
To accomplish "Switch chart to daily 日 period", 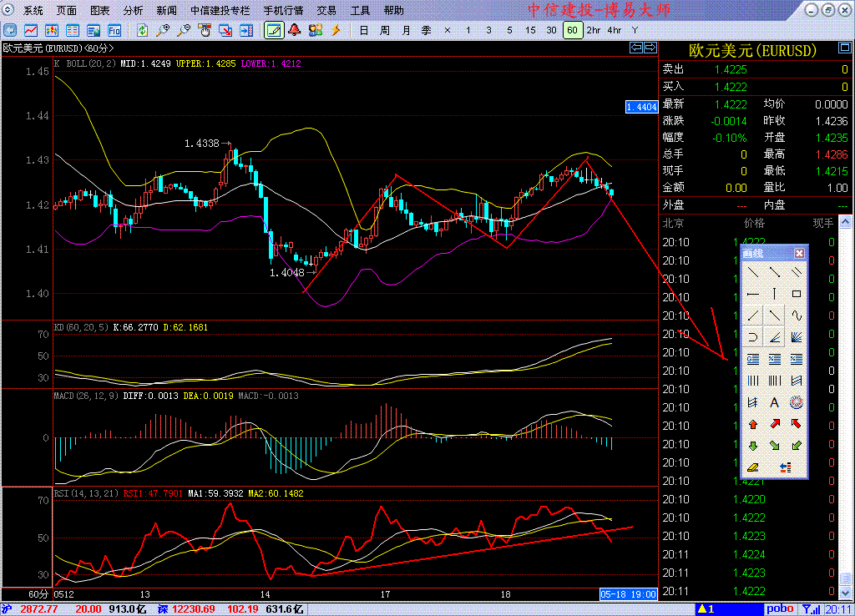I will coord(364,31).
